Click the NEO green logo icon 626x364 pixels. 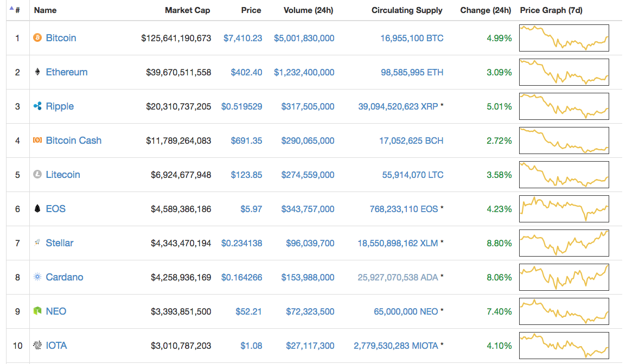coord(37,311)
